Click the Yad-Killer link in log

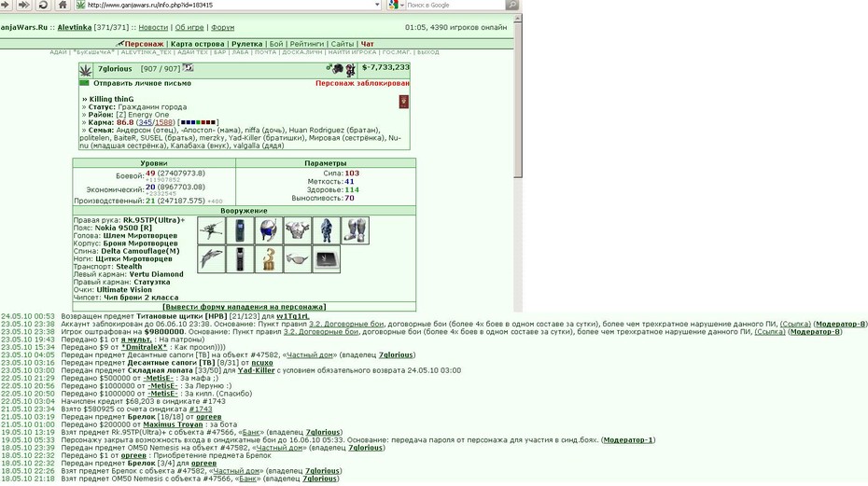(x=257, y=370)
